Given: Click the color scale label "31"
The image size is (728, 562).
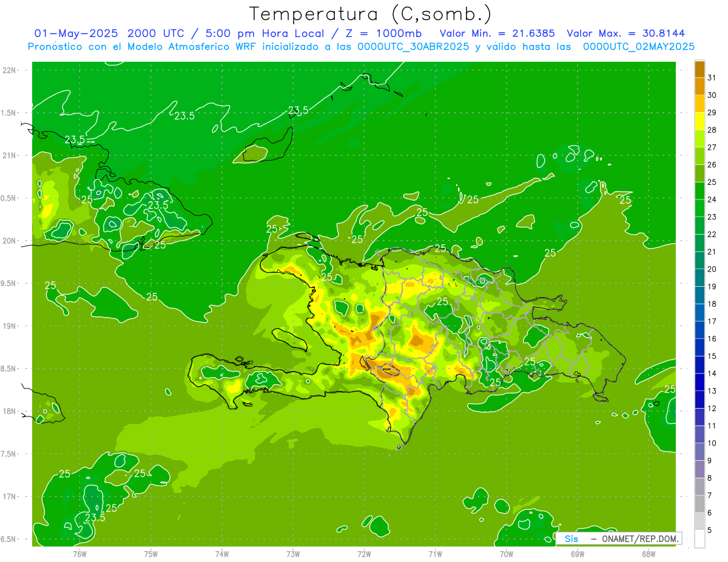Looking at the screenshot, I should (712, 78).
